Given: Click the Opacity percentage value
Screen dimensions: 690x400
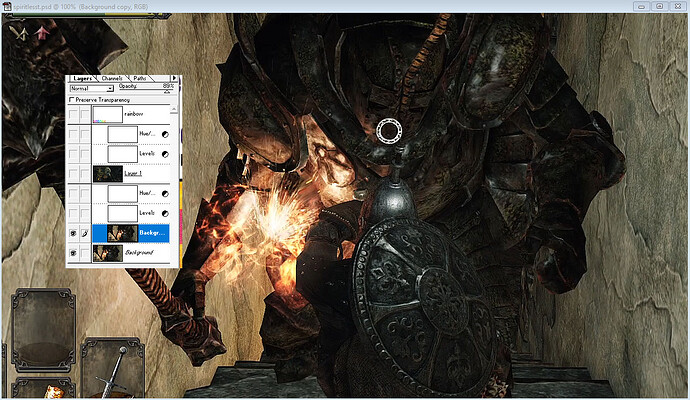Looking at the screenshot, I should pos(168,86).
